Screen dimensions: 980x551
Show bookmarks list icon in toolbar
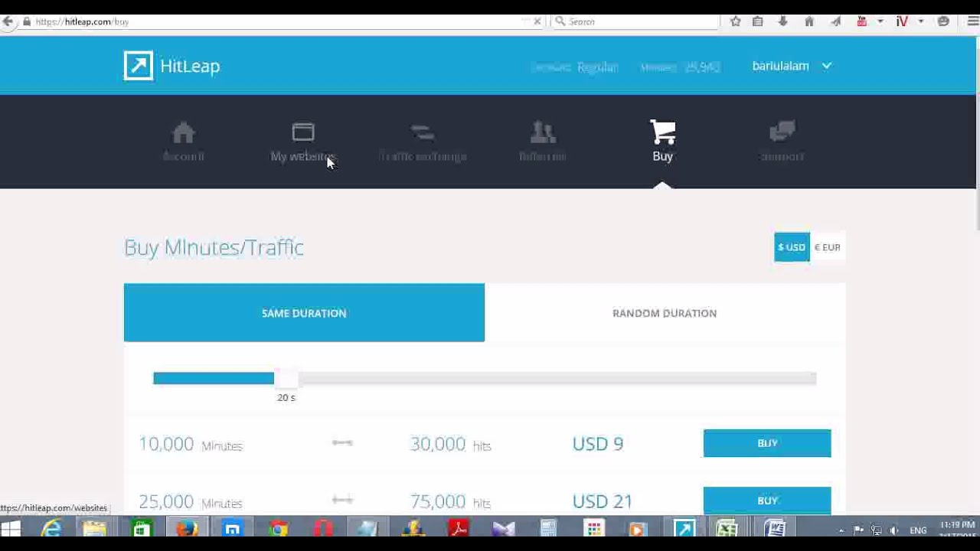point(758,21)
